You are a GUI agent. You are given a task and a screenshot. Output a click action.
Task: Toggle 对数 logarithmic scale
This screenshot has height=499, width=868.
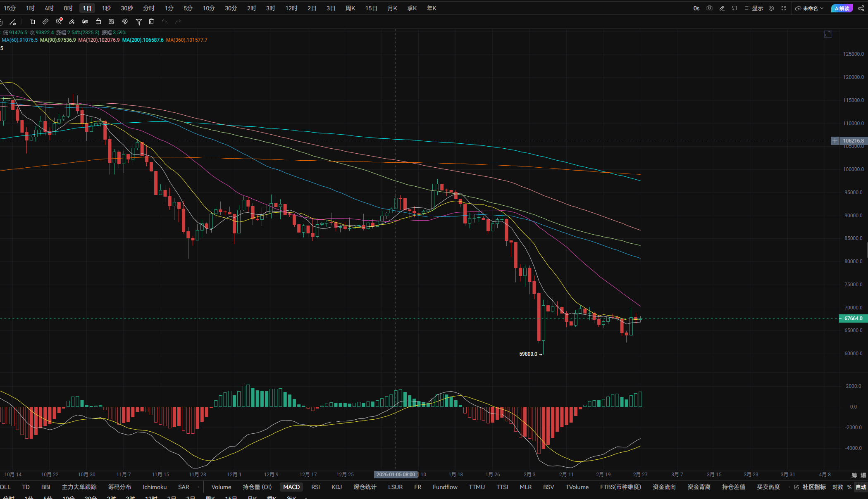pyautogui.click(x=837, y=487)
